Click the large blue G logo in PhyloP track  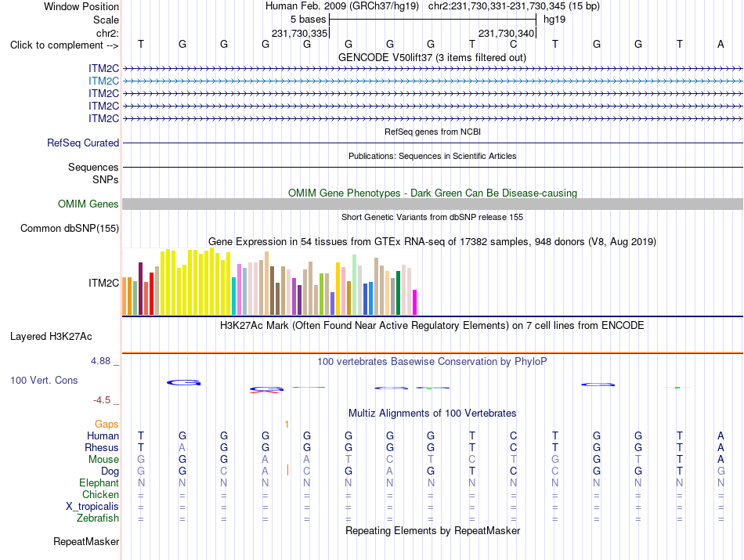tap(184, 382)
